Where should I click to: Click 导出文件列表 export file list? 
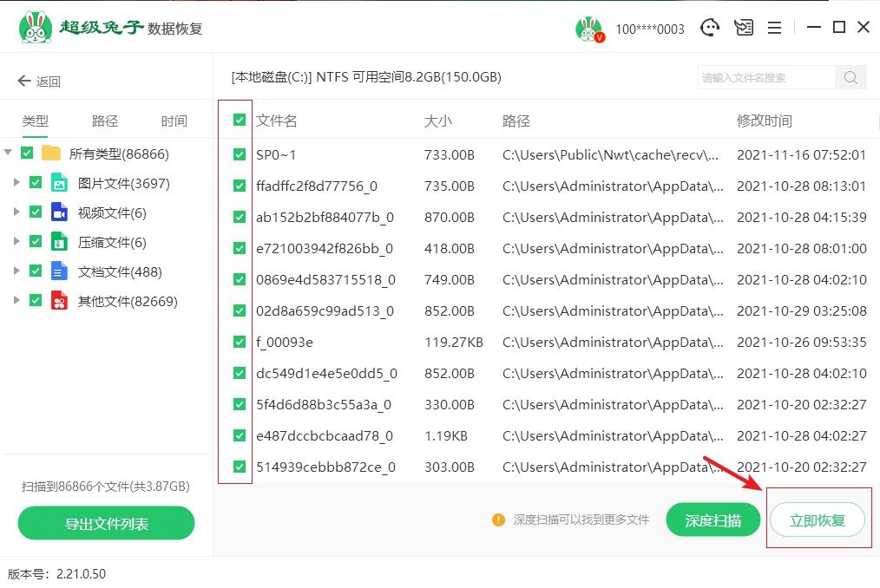click(105, 524)
